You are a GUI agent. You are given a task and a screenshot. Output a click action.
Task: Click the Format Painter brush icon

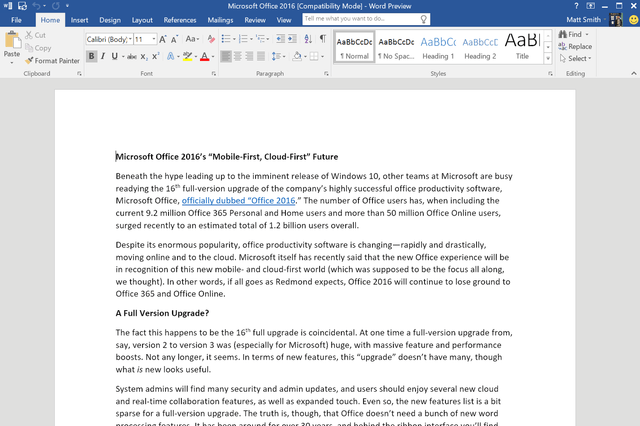pyautogui.click(x=29, y=60)
